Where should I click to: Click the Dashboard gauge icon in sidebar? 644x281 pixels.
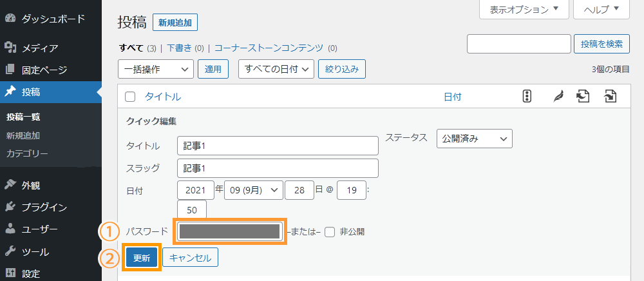point(10,19)
